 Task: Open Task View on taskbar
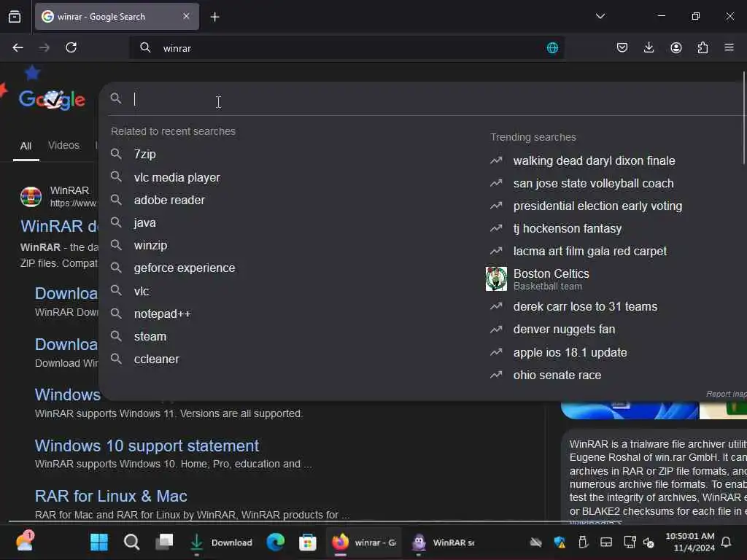point(164,542)
